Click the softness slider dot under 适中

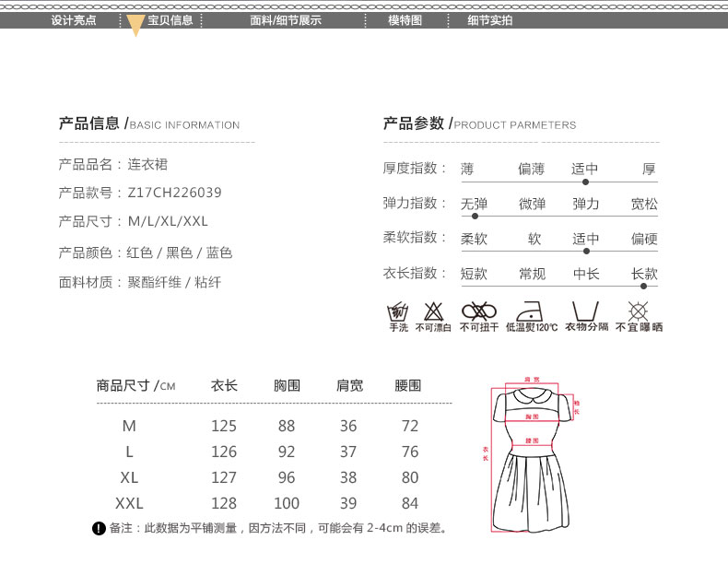click(587, 251)
